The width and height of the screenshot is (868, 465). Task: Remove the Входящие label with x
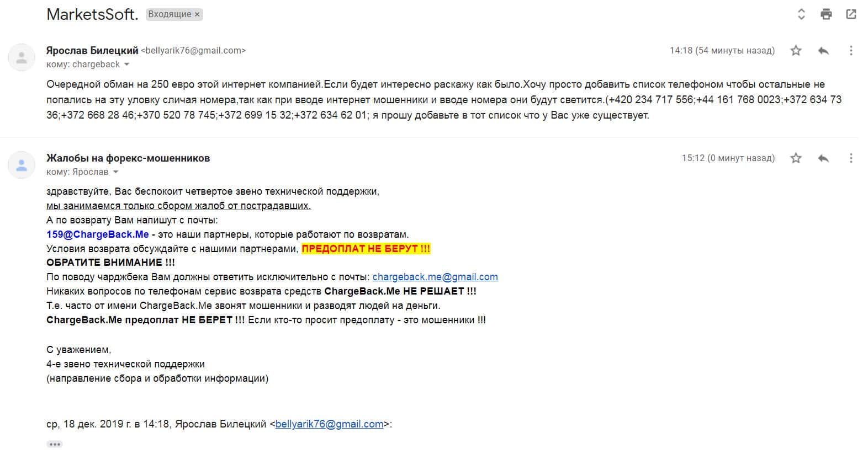click(197, 15)
